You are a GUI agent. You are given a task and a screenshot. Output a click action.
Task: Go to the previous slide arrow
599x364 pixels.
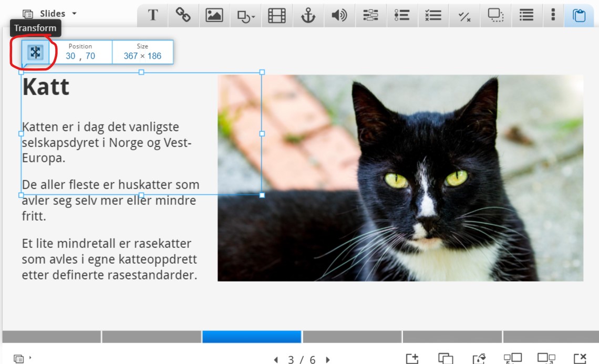[x=276, y=359]
